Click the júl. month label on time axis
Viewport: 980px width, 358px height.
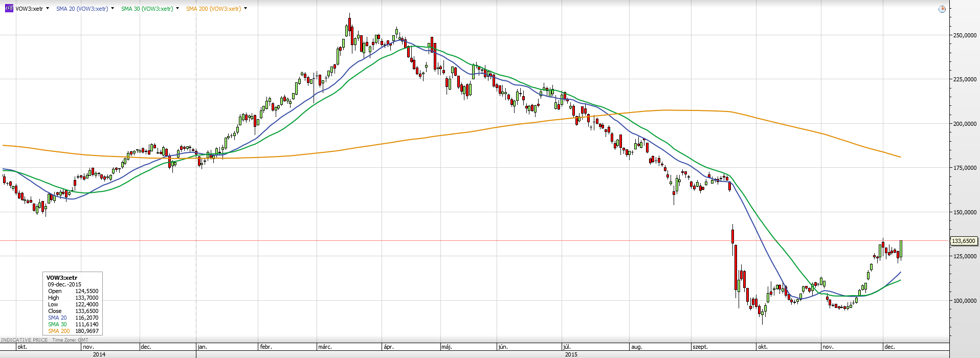(566, 347)
